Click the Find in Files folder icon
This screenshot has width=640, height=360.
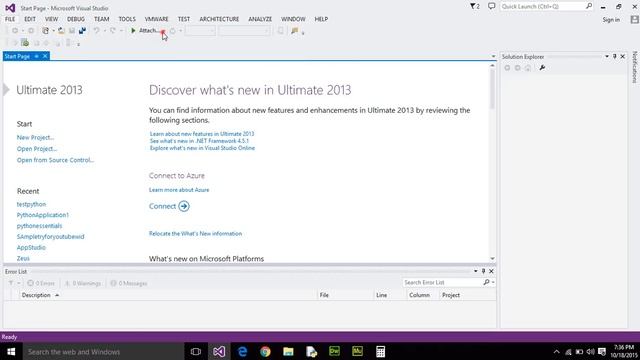tap(294, 31)
